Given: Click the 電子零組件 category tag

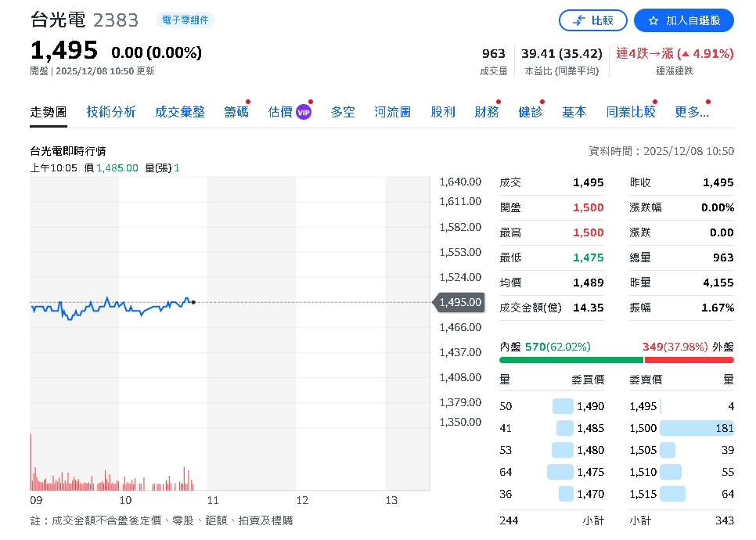Looking at the screenshot, I should point(185,20).
